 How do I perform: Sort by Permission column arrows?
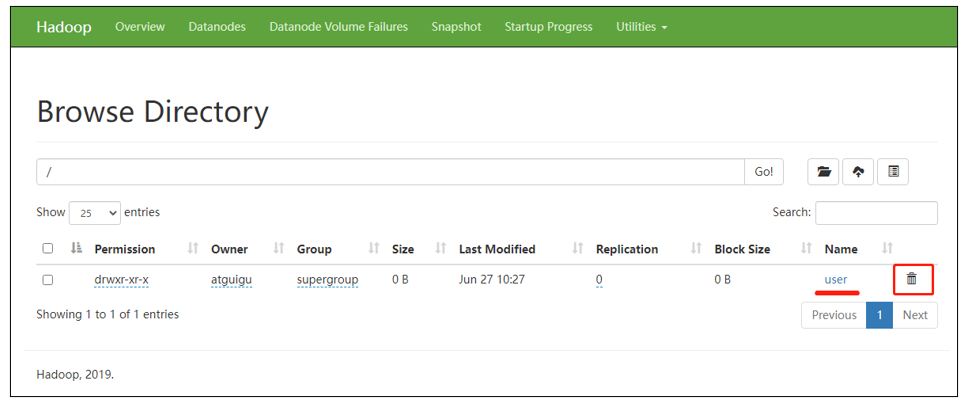194,248
